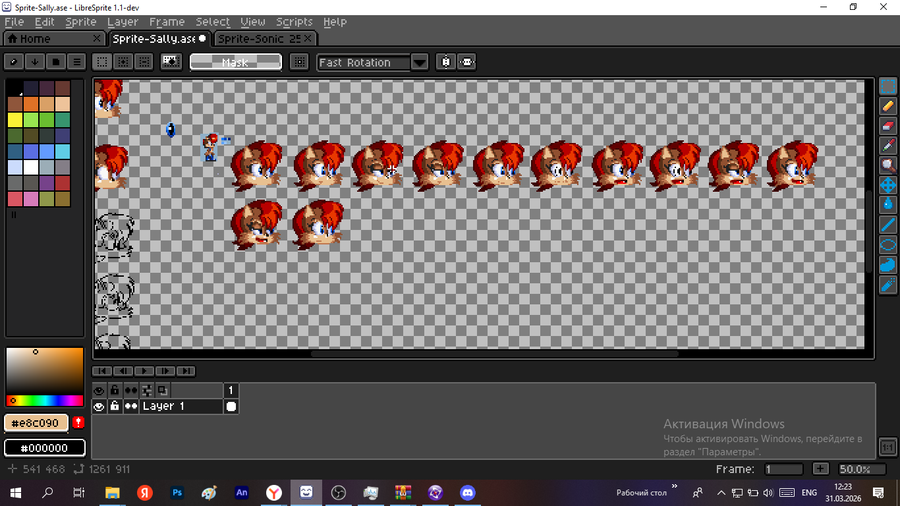Go to previous frame button
Image resolution: width=900 pixels, height=506 pixels.
(x=122, y=371)
